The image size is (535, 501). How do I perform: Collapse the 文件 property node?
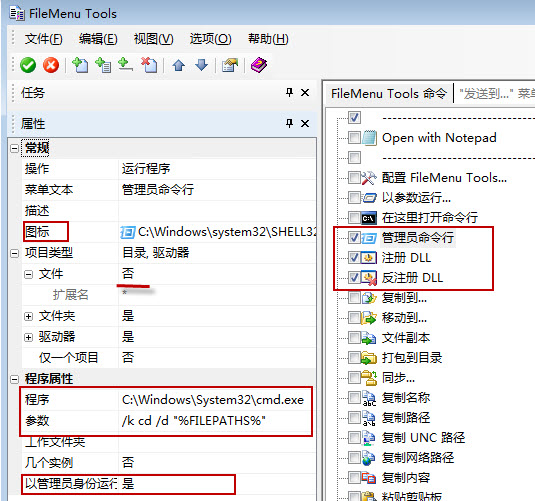click(x=29, y=274)
